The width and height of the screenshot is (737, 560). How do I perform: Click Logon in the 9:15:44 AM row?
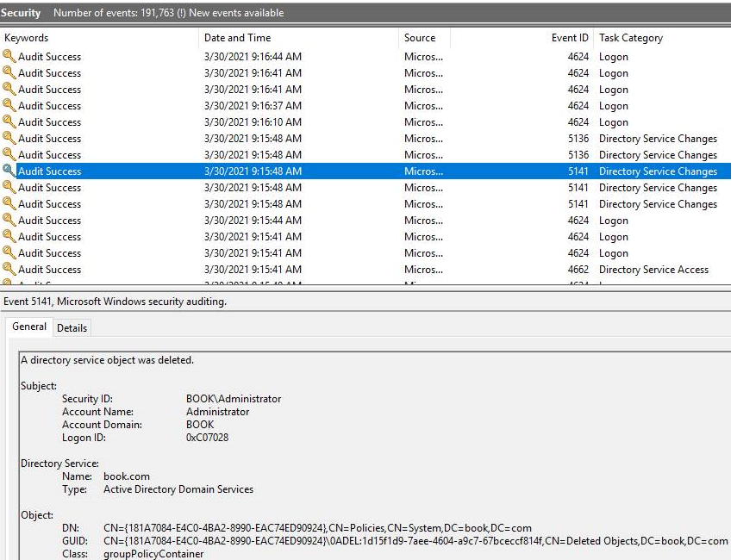coord(614,221)
